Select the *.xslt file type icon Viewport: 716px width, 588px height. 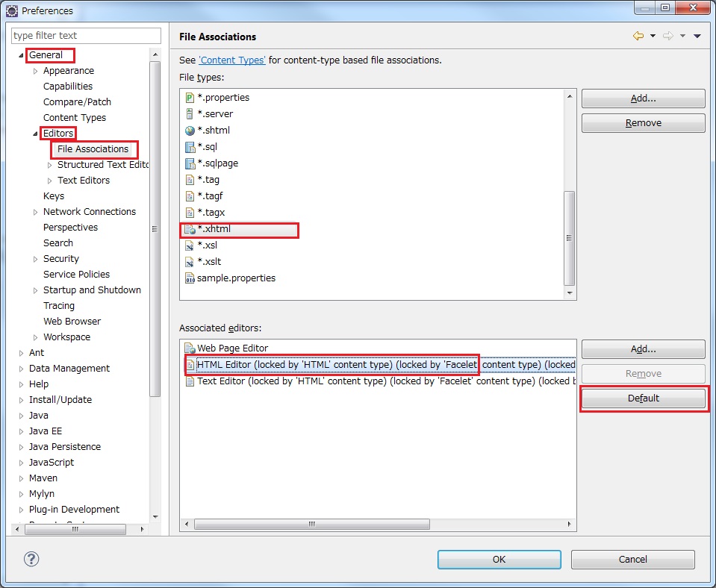190,262
